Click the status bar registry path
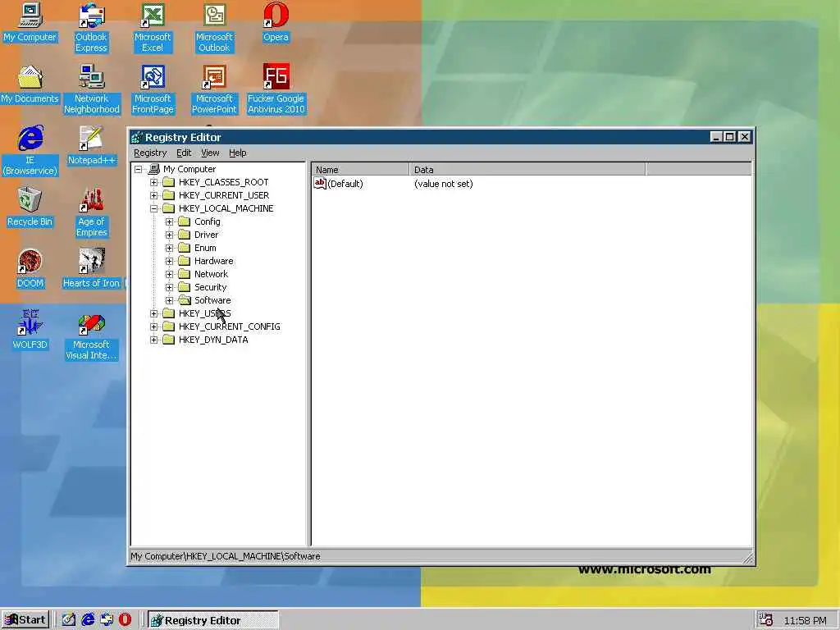Image resolution: width=840 pixels, height=630 pixels. 226,556
